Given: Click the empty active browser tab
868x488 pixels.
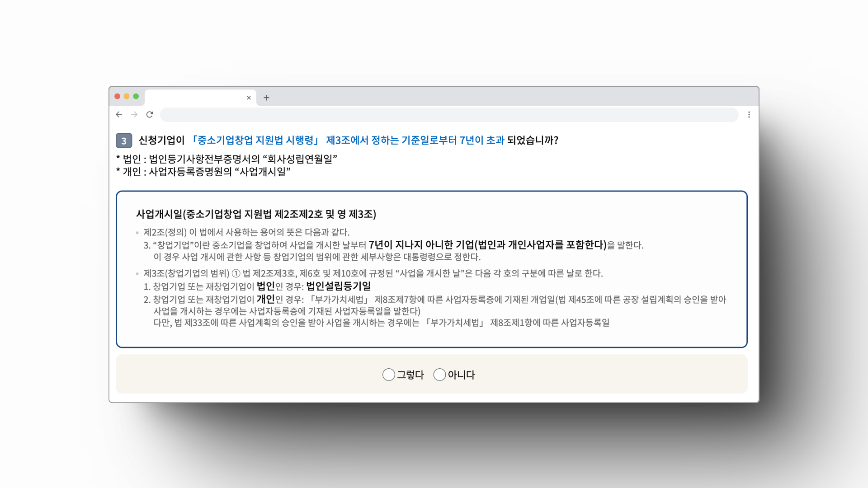Looking at the screenshot, I should pos(195,98).
